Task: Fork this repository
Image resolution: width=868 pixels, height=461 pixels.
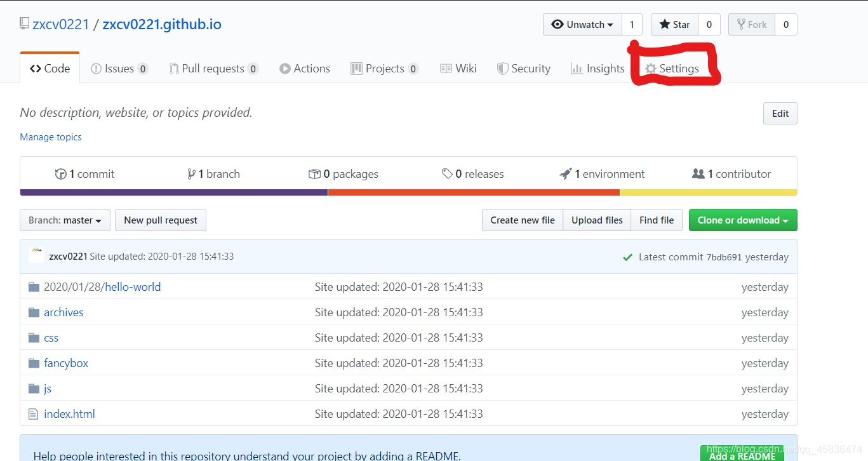Action: (x=752, y=24)
